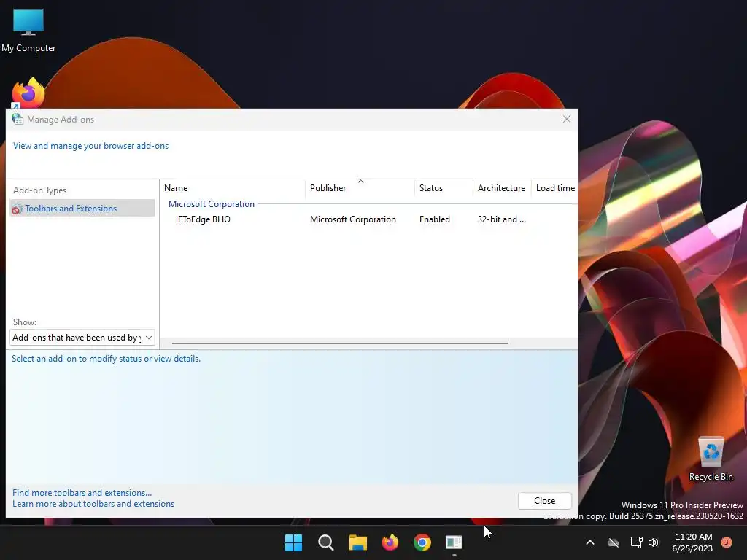Open the My Computer desktop icon
Viewport: 747px width, 560px height.
coord(28,30)
